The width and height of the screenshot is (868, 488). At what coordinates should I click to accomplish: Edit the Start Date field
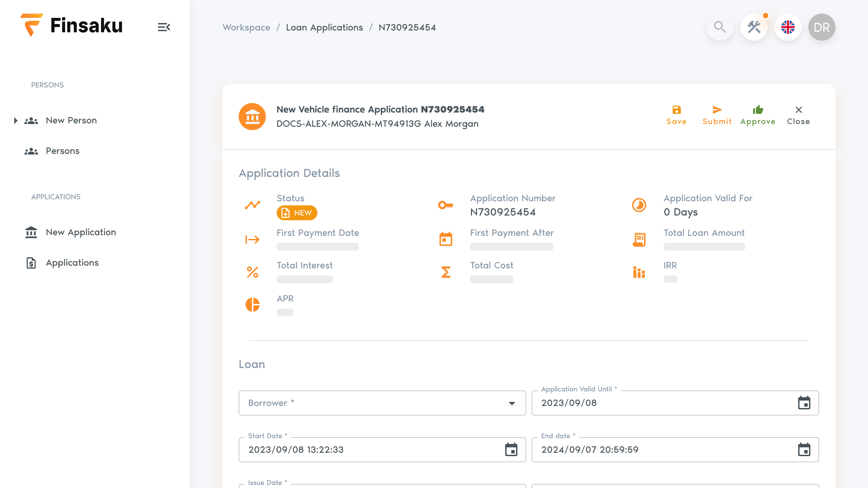[382, 450]
